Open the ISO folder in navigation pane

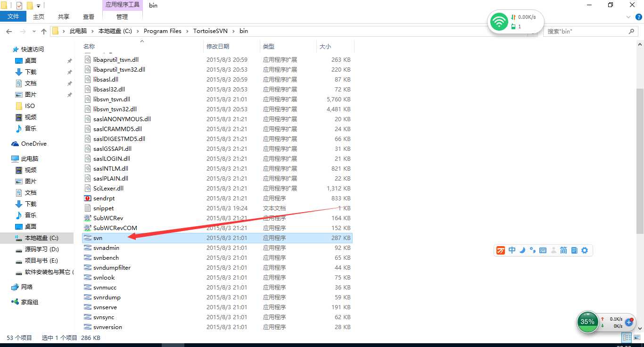(30, 106)
